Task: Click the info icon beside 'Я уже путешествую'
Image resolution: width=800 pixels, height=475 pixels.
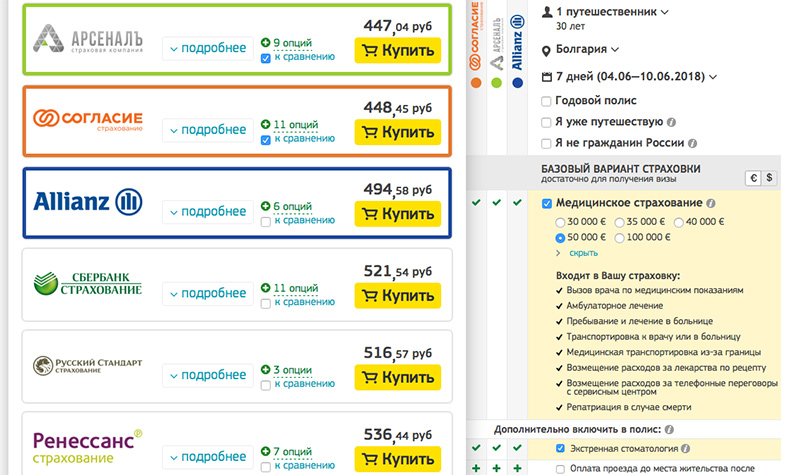Action: click(672, 122)
